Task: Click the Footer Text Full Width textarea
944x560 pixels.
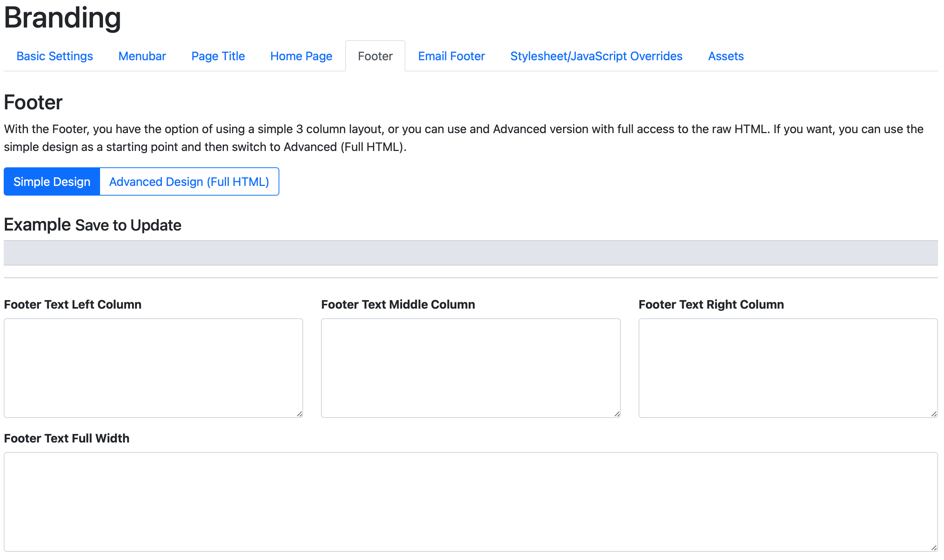Action: [x=470, y=502]
